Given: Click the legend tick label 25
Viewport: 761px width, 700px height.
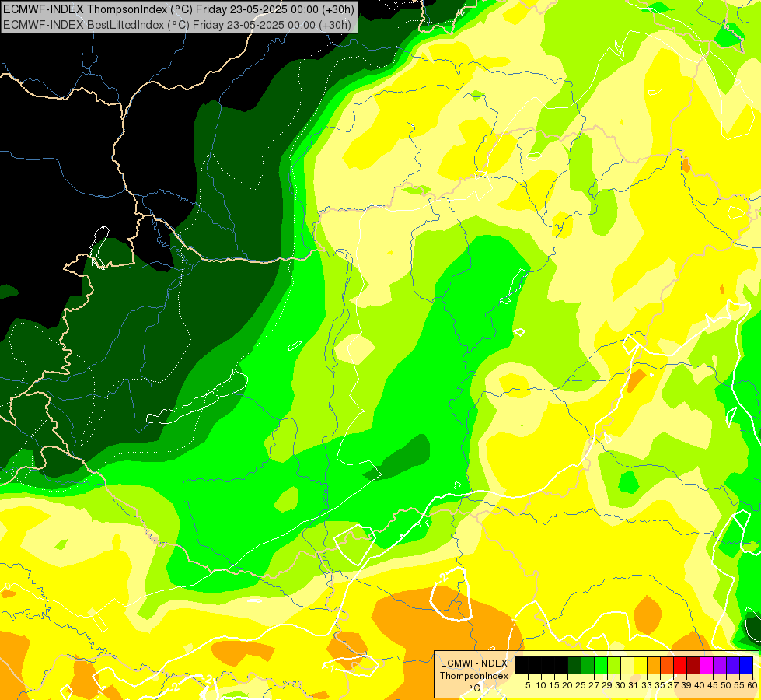Looking at the screenshot, I should [x=581, y=685].
